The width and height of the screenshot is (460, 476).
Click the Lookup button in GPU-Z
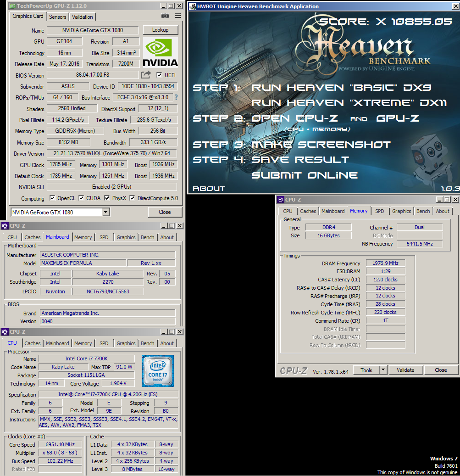[x=161, y=30]
